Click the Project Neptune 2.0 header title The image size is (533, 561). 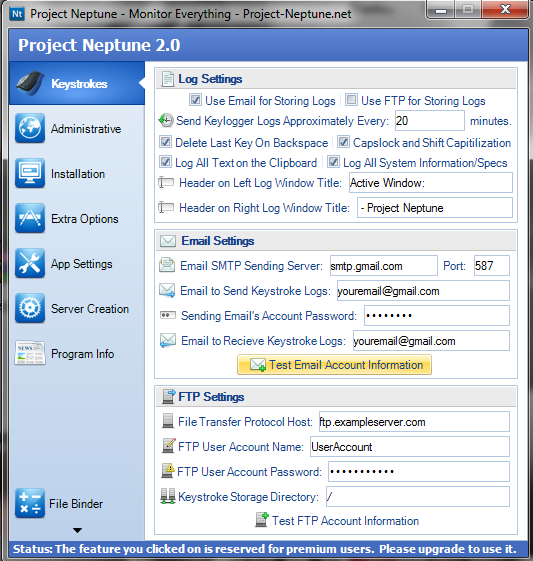coord(99,45)
